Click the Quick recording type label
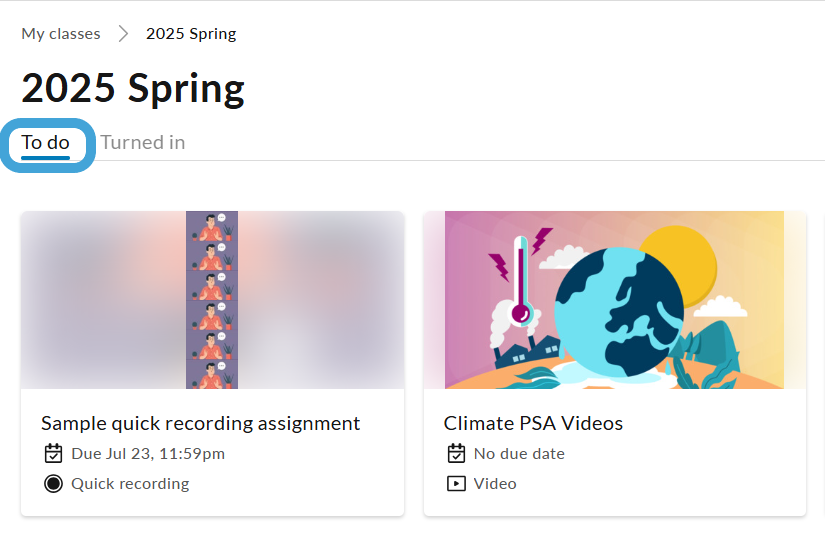This screenshot has height=536, width=825. (x=130, y=483)
